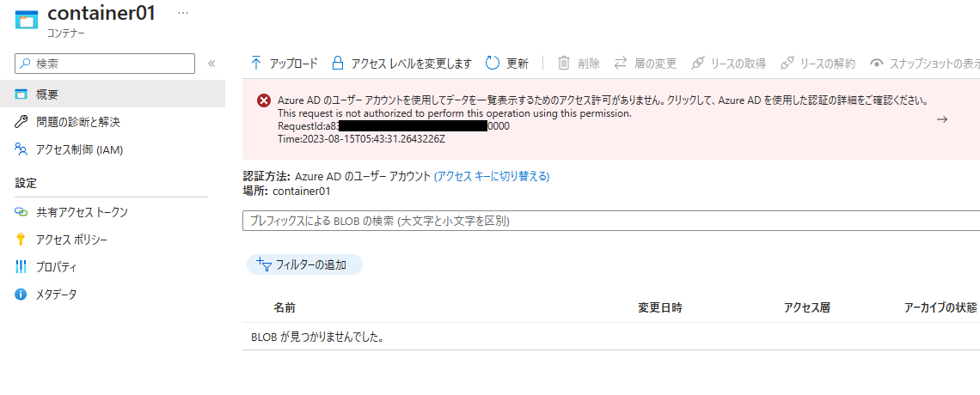Click the Upload (アップロード) arrow icon
Screen dimensions: 980x395
point(255,63)
